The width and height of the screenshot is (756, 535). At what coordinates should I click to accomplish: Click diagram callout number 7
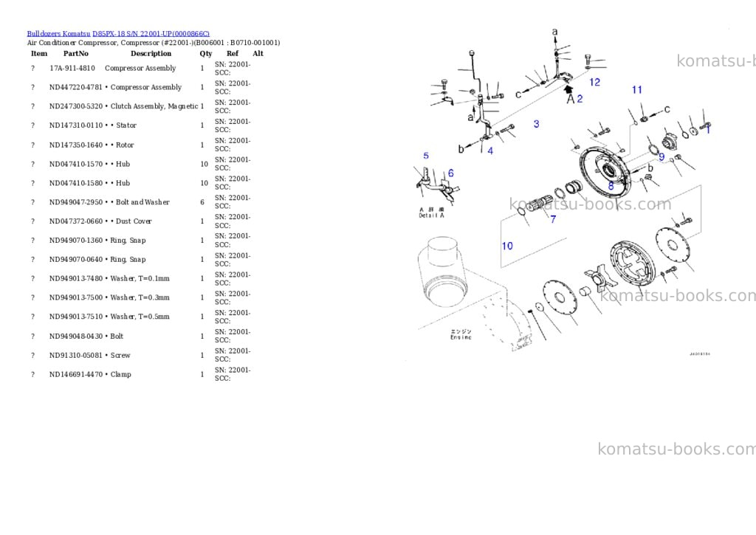pyautogui.click(x=553, y=219)
